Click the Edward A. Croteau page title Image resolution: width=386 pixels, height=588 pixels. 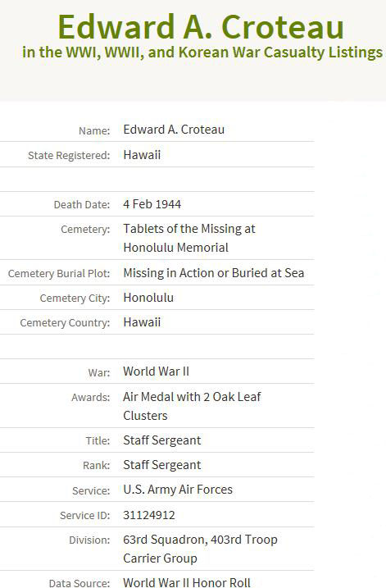[201, 27]
